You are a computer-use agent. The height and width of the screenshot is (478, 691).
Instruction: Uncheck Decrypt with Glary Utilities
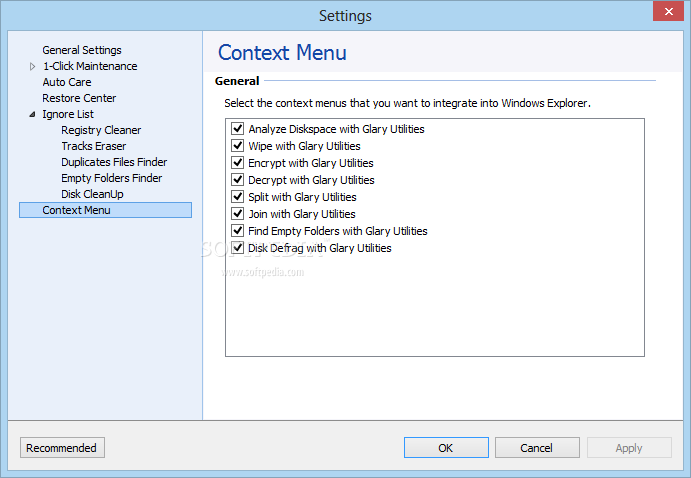pos(238,180)
